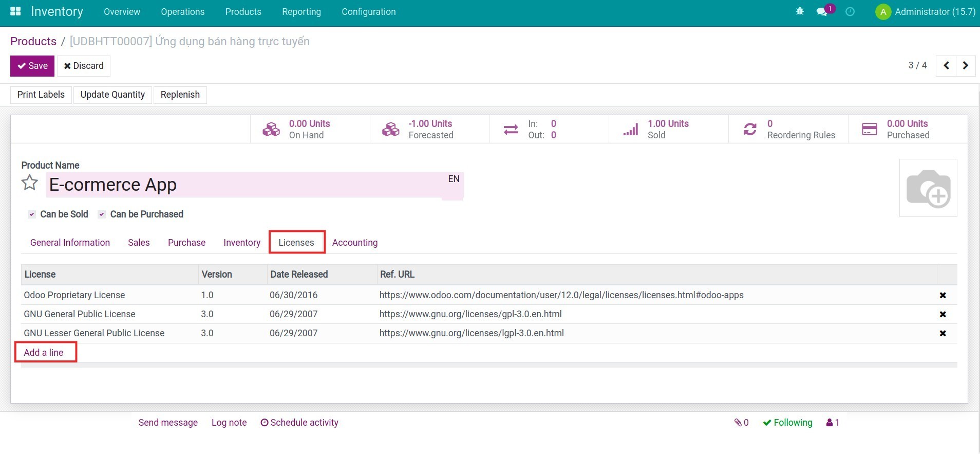Switch to the Accounting tab
The image size is (980, 454).
pyautogui.click(x=354, y=243)
